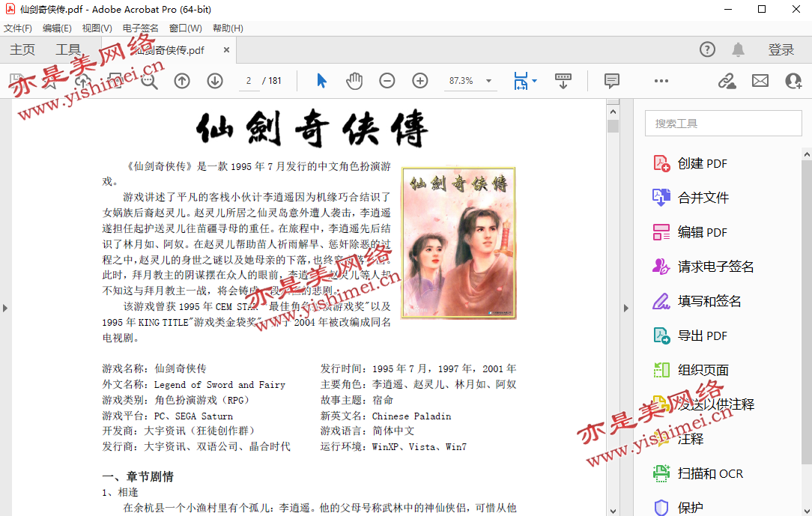Screen dimensions: 812x516
Task: Open the 导出 PDF tool label
Action: click(702, 336)
